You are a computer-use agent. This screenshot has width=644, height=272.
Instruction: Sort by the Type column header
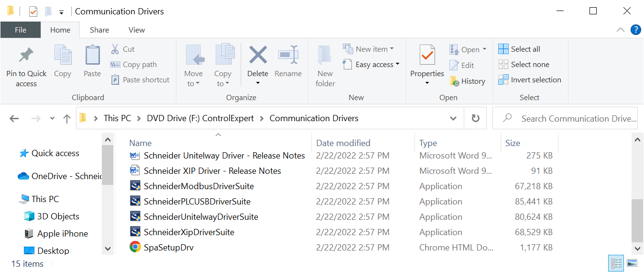(x=428, y=143)
